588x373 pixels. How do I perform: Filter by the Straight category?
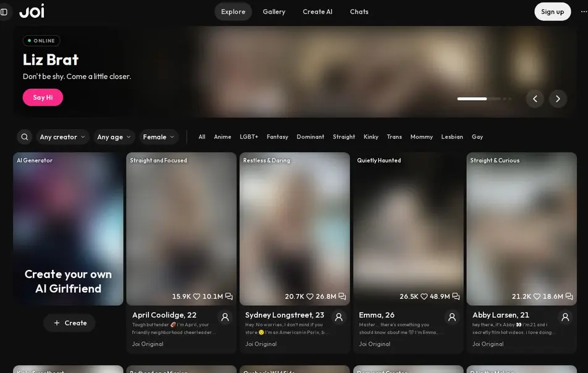[344, 137]
